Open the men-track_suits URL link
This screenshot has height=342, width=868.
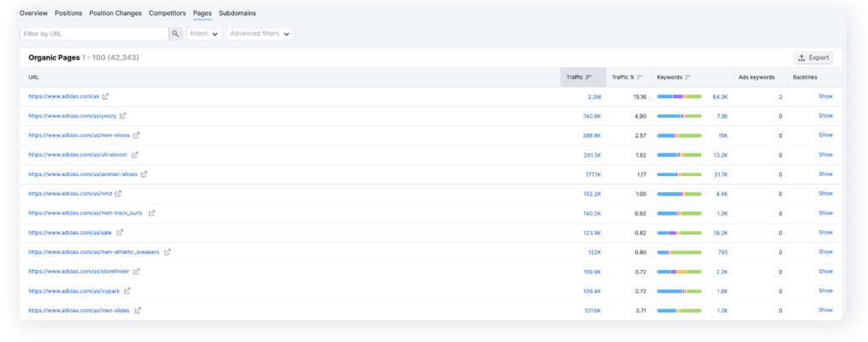tap(86, 212)
